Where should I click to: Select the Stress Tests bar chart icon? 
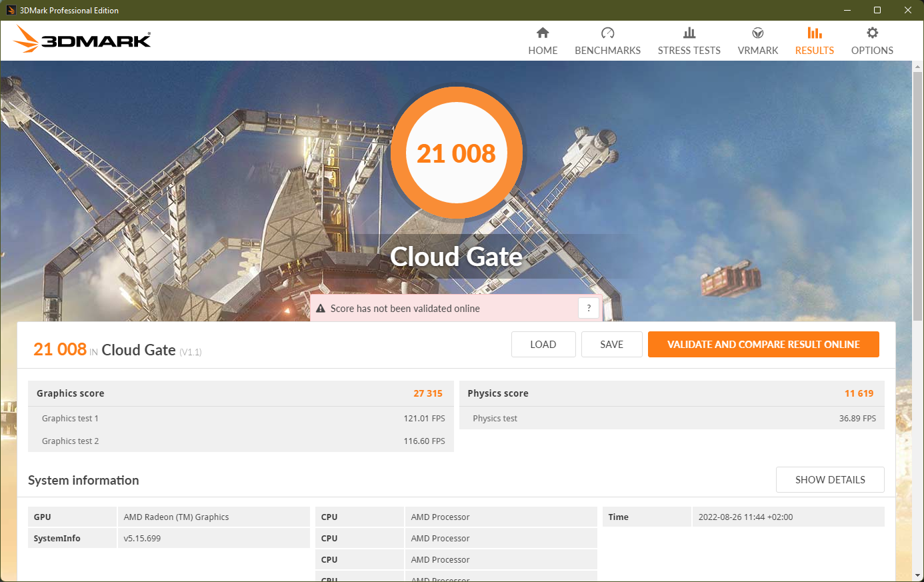(x=689, y=33)
